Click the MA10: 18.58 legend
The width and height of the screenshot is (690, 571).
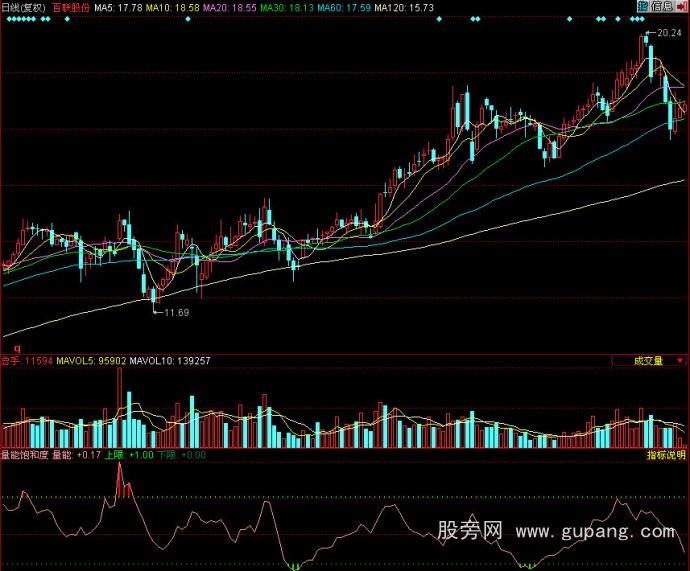(172, 7)
